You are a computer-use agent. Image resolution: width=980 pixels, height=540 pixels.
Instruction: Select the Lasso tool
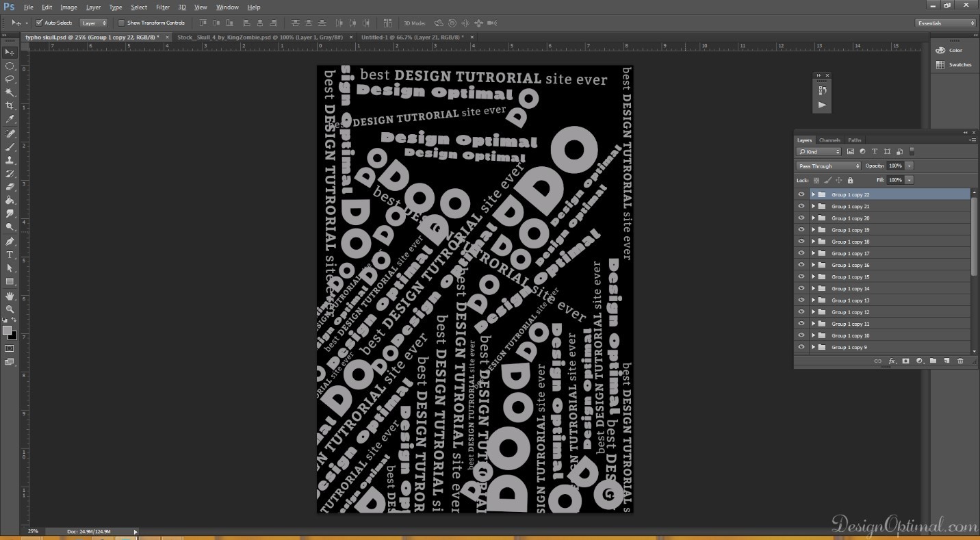10,79
